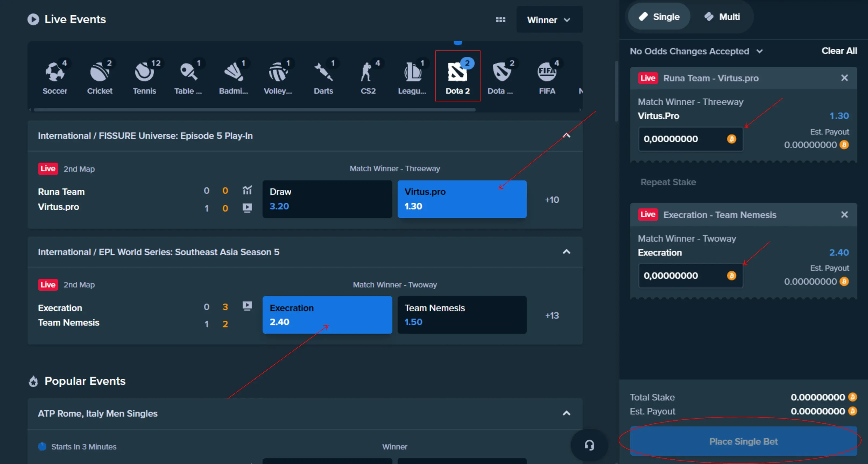
Task: Open the live support headset icon
Action: [589, 445]
